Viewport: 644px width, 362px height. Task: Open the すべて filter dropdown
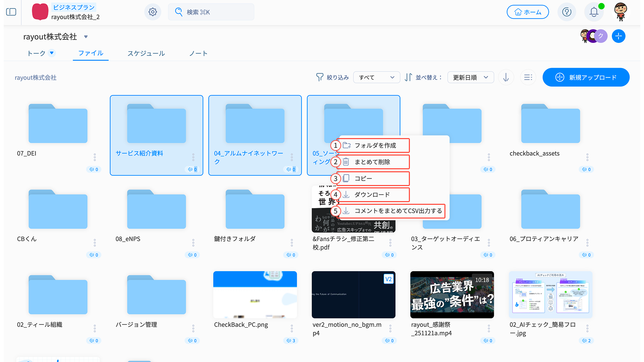[x=376, y=77]
